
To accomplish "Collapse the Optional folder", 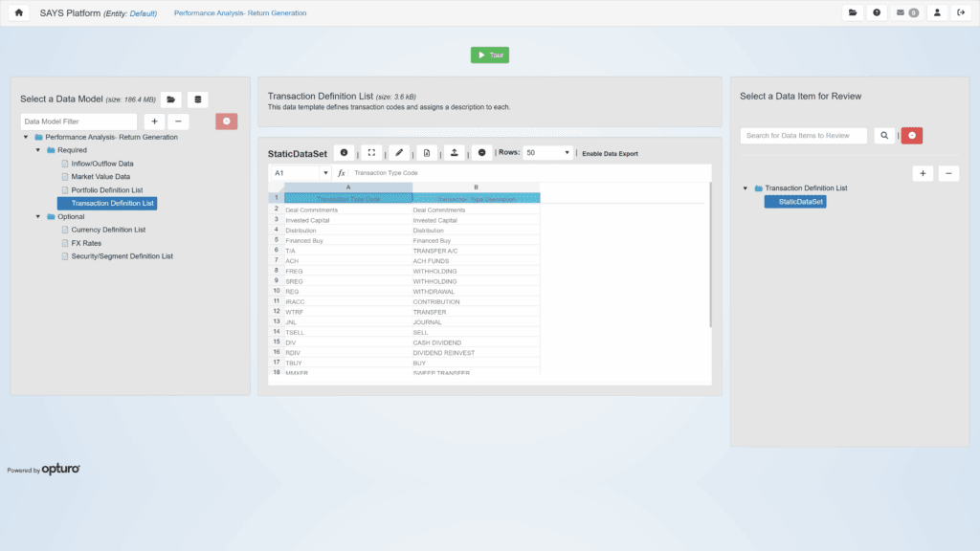I will point(39,216).
